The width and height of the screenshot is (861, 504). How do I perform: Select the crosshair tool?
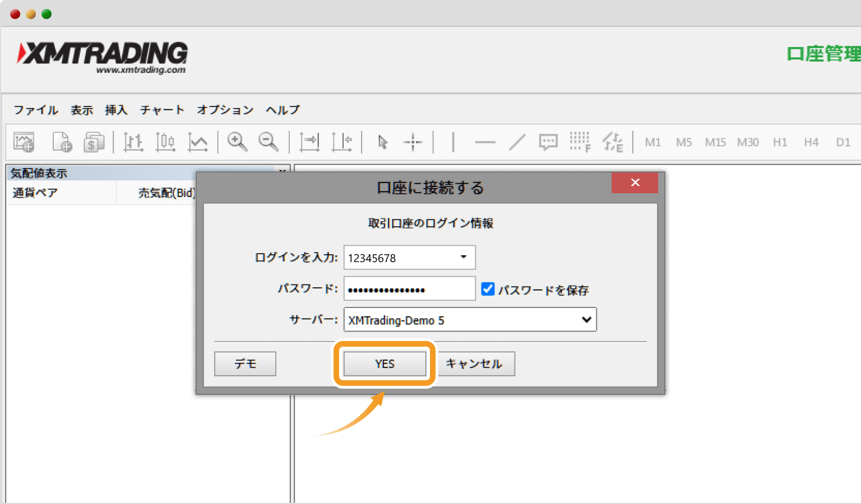coord(413,142)
